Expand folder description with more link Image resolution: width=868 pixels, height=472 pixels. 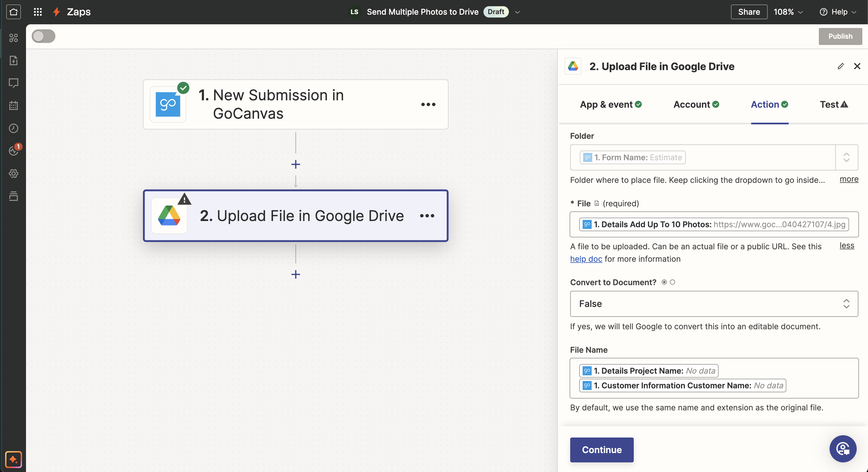(x=849, y=179)
